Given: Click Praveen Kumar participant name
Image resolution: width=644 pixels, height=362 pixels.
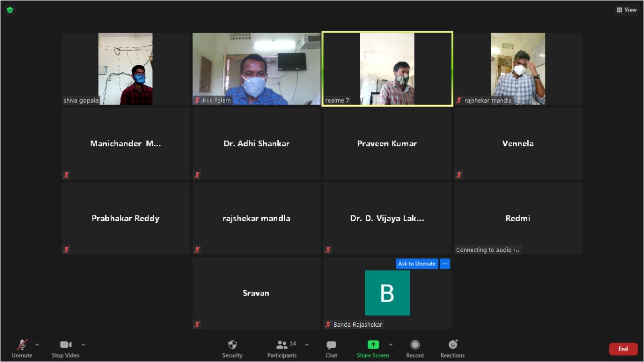Looking at the screenshot, I should pyautogui.click(x=387, y=143).
